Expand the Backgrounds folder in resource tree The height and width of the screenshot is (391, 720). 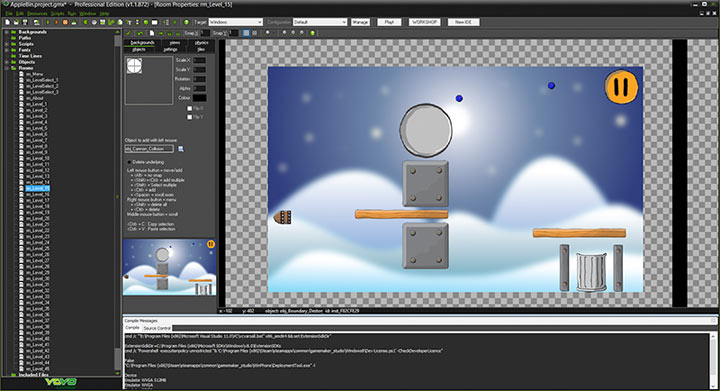(6, 32)
